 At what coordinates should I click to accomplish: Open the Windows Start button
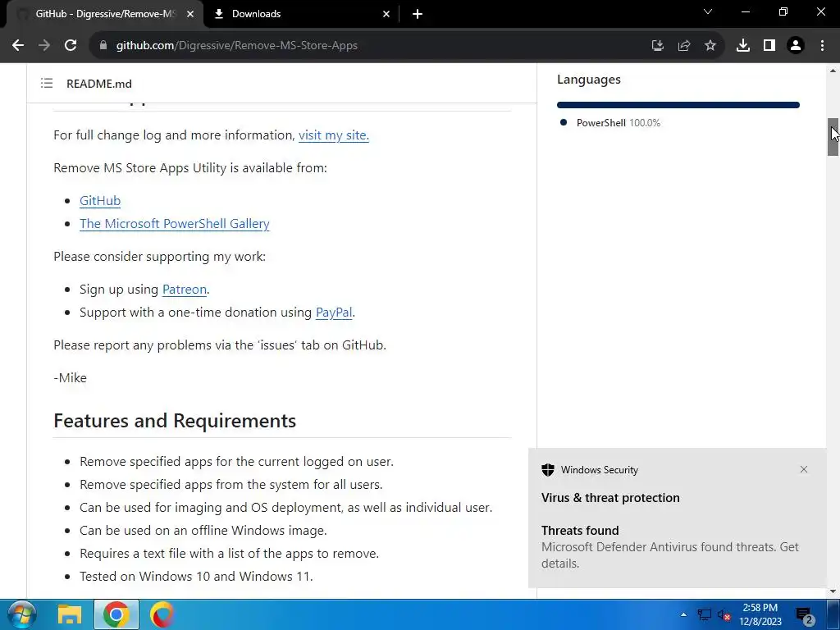[21, 614]
